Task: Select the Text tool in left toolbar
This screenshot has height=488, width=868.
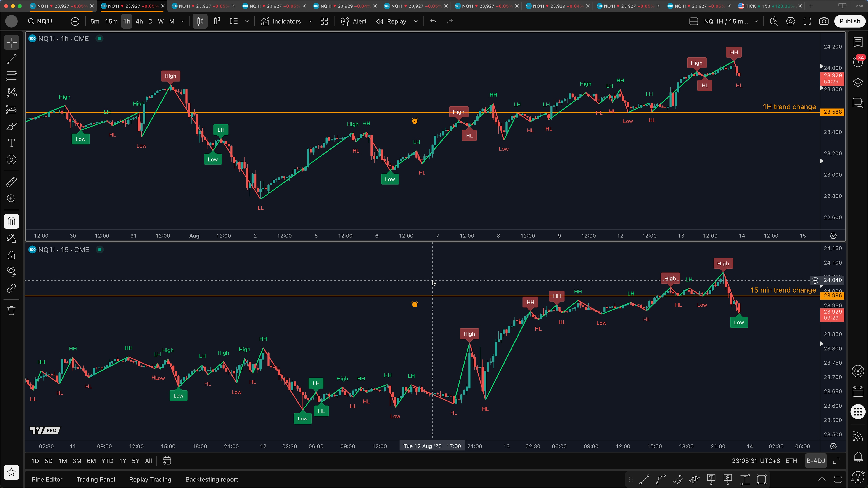Action: point(12,143)
